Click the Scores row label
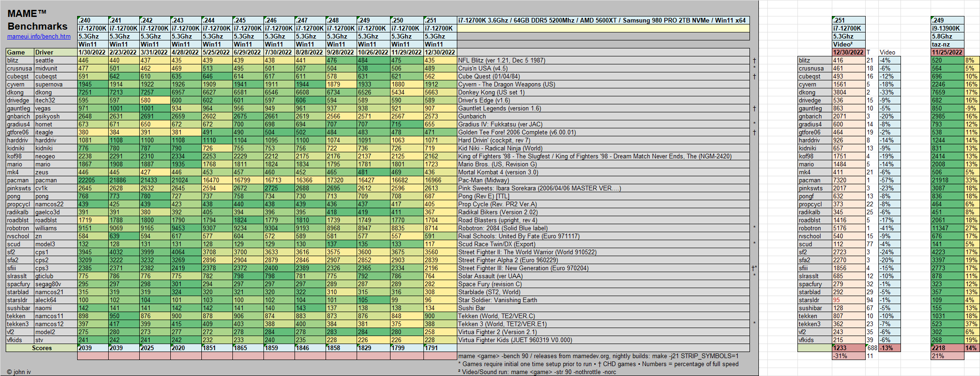 coord(41,348)
